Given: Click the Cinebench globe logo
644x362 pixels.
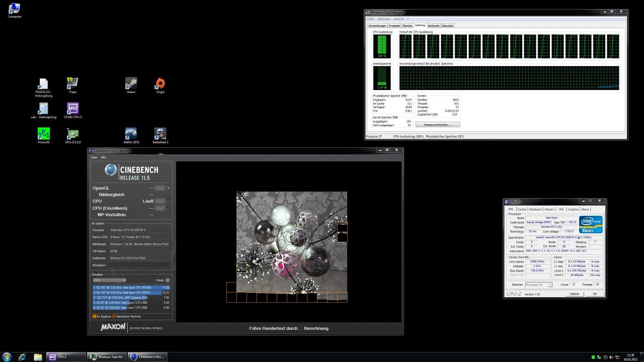Looking at the screenshot, I should [x=111, y=170].
